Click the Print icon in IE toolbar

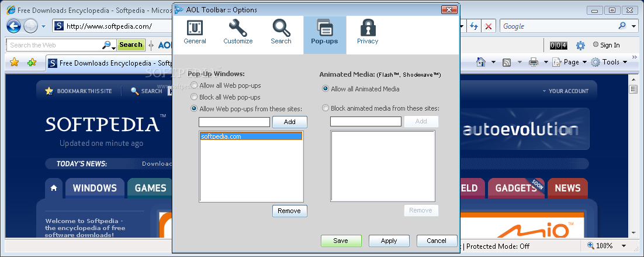coord(534,62)
